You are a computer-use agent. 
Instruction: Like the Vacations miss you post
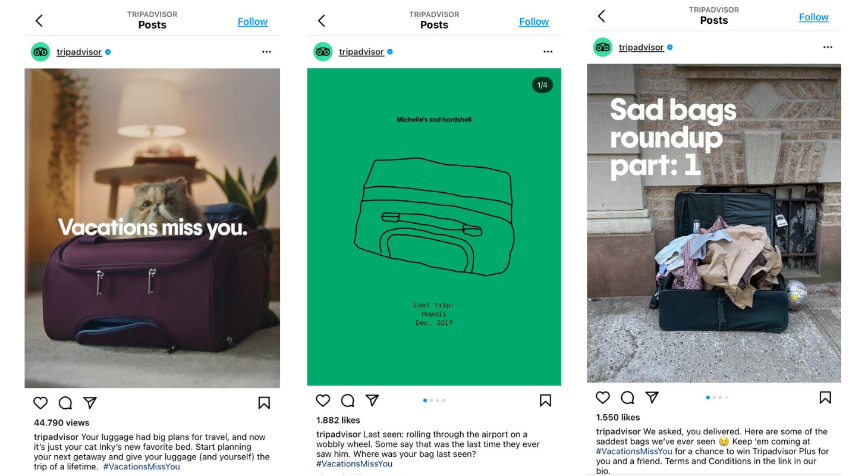point(40,403)
